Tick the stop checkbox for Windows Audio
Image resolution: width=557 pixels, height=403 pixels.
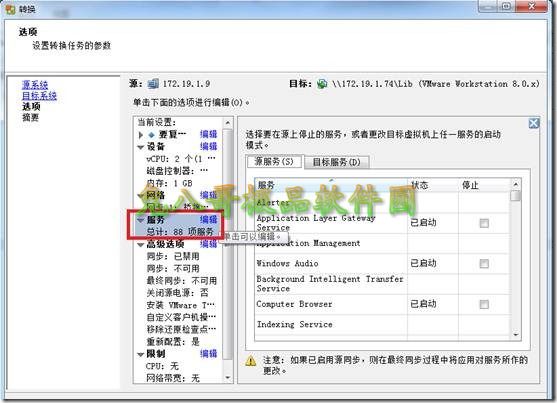[484, 264]
